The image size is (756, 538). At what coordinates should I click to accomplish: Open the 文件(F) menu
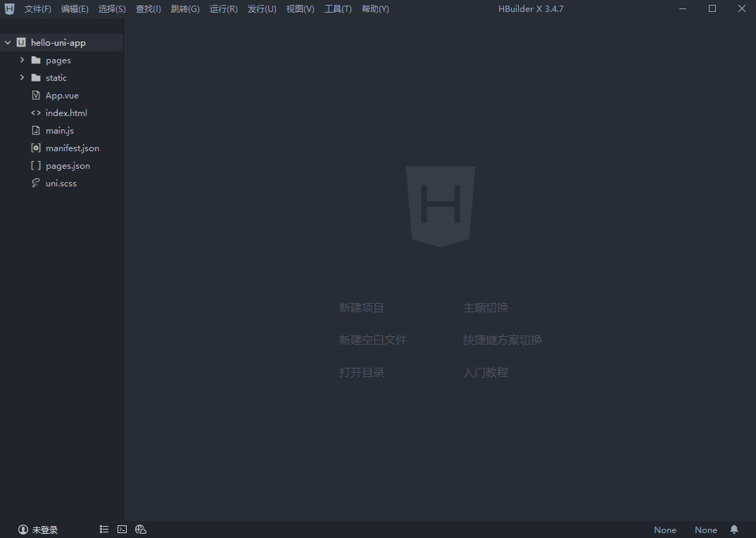pyautogui.click(x=37, y=9)
